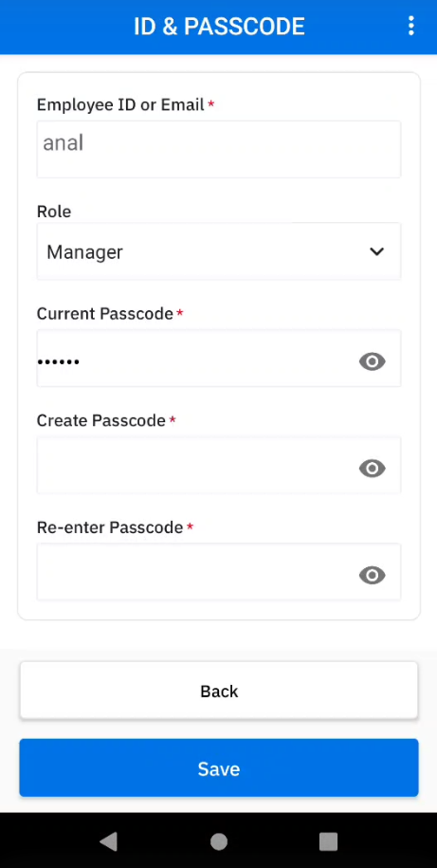Viewport: 437px width, 868px height.
Task: Click the Role label text
Action: tap(54, 212)
